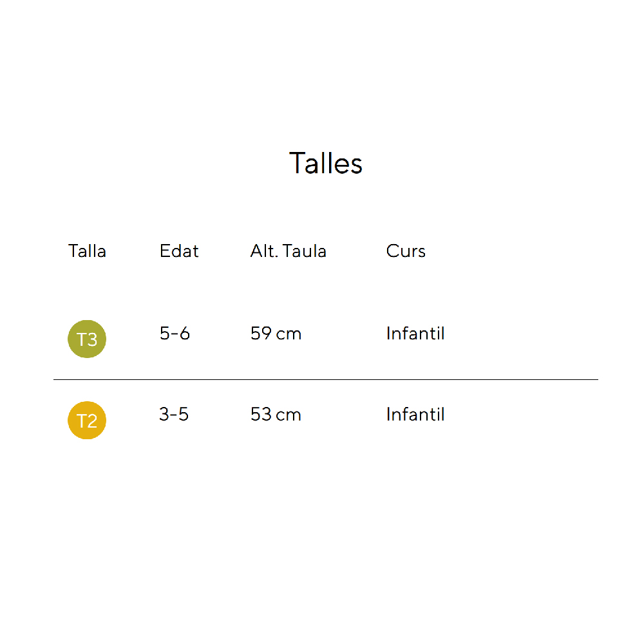Click the Talla column header
The image size is (644, 644).
pos(87,251)
